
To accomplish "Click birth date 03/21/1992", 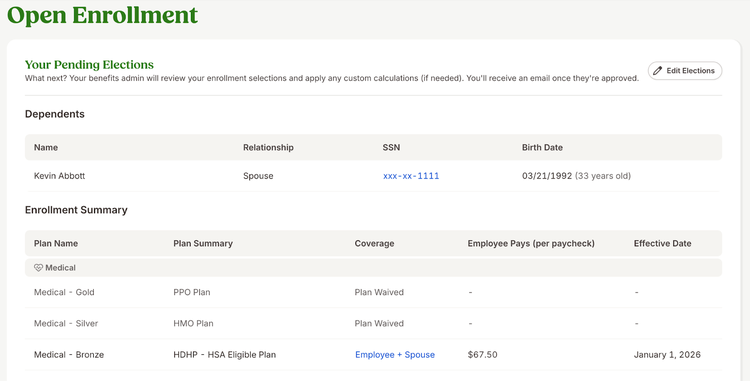I will [x=547, y=176].
